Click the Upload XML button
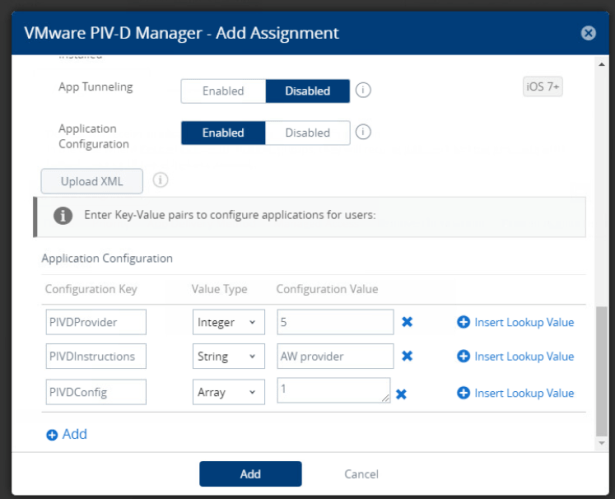This screenshot has height=499, width=615. coord(92,181)
